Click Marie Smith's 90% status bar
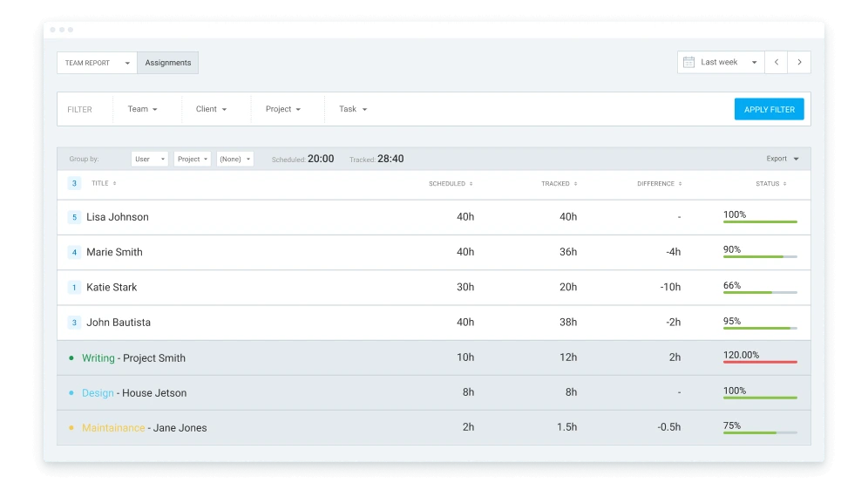 760,257
